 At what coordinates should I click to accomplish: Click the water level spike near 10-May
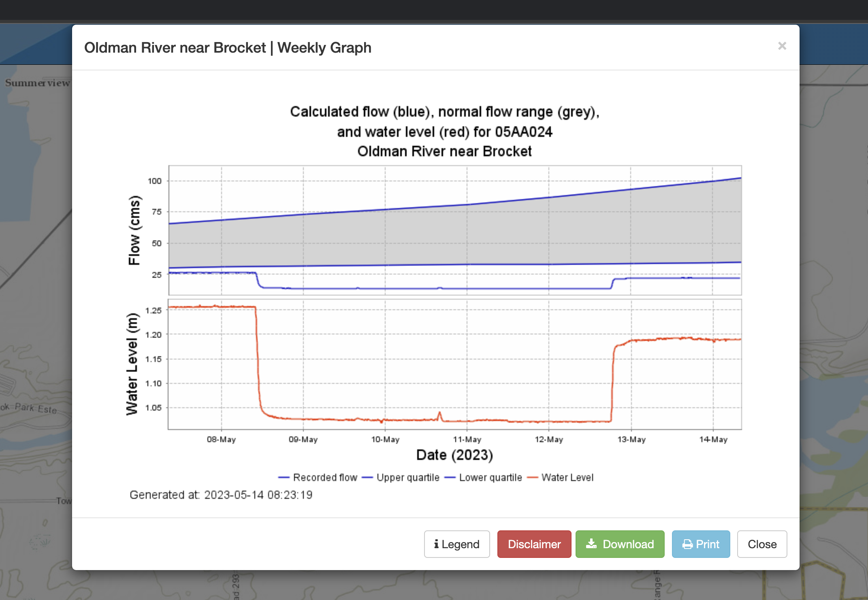[x=439, y=416]
